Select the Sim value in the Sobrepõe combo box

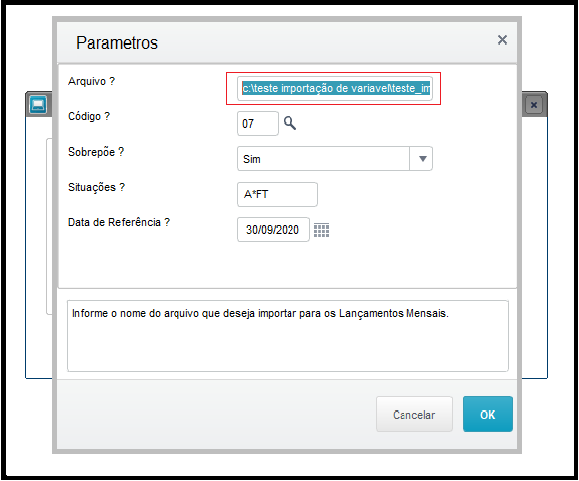[x=323, y=159]
